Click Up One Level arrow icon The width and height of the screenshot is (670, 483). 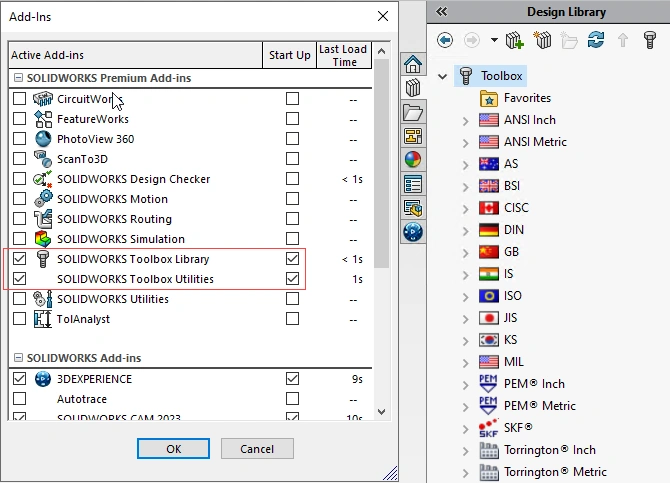click(623, 41)
